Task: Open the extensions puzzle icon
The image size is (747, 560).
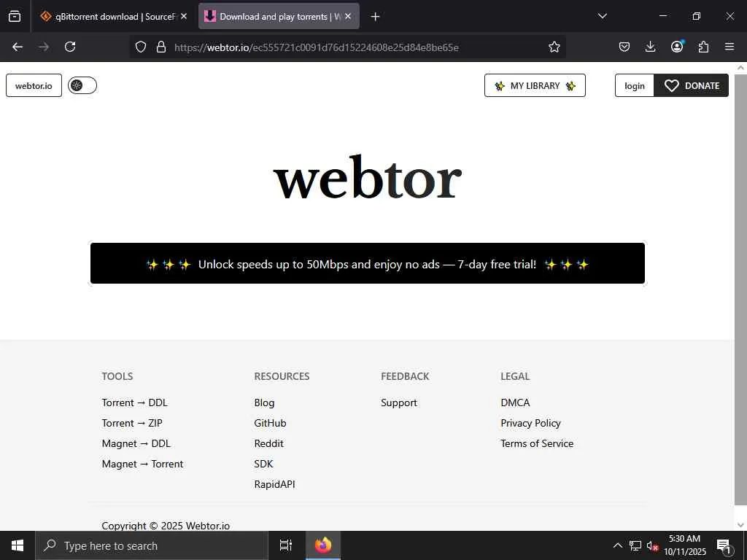Action: pos(703,47)
